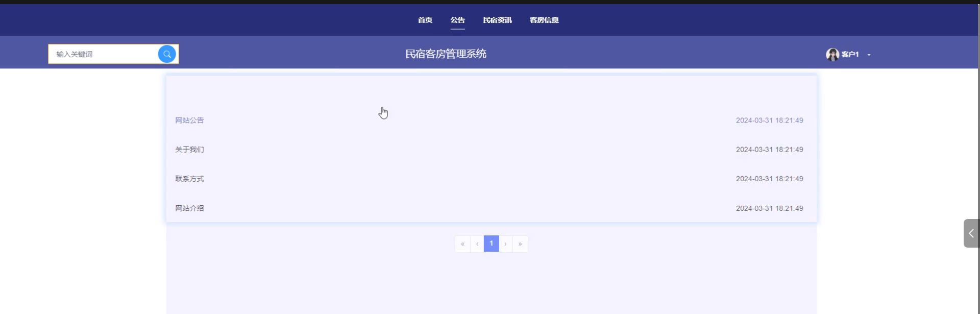Click the 客户1 username label
The height and width of the screenshot is (314, 980).
tap(850, 55)
